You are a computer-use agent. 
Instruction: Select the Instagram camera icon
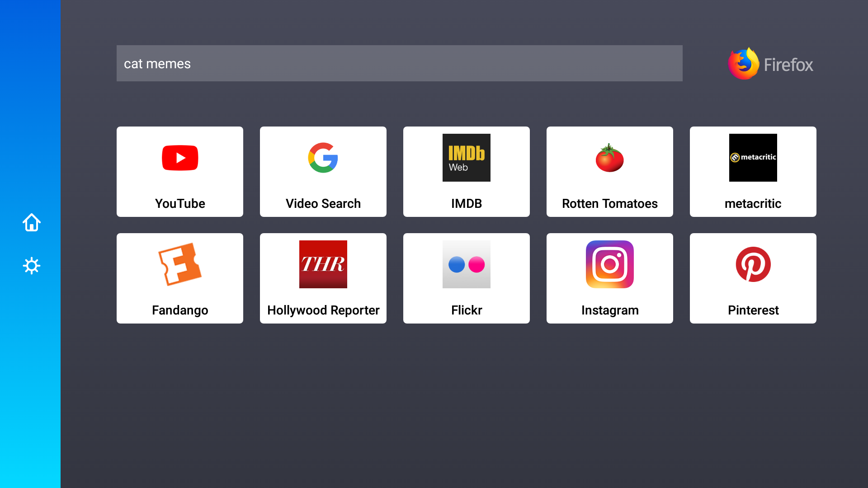tap(609, 264)
